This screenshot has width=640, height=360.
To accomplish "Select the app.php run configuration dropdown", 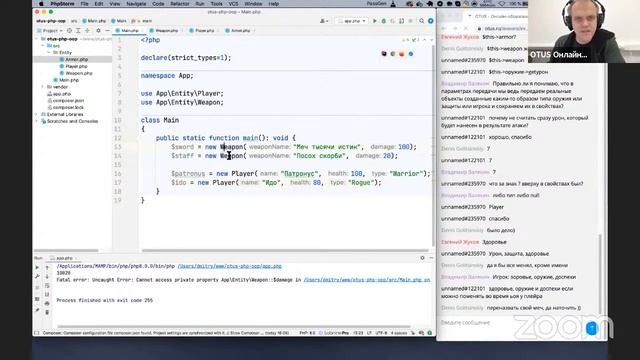I will [x=351, y=21].
